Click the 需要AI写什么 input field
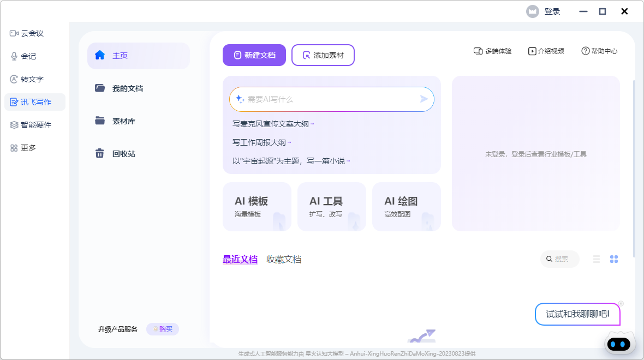This screenshot has width=644, height=360. click(331, 99)
